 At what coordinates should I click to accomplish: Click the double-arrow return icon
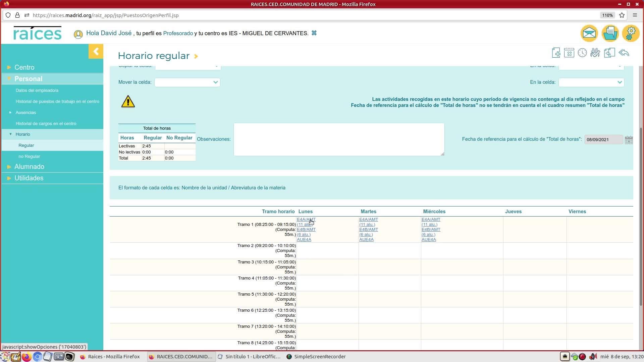[x=624, y=53]
